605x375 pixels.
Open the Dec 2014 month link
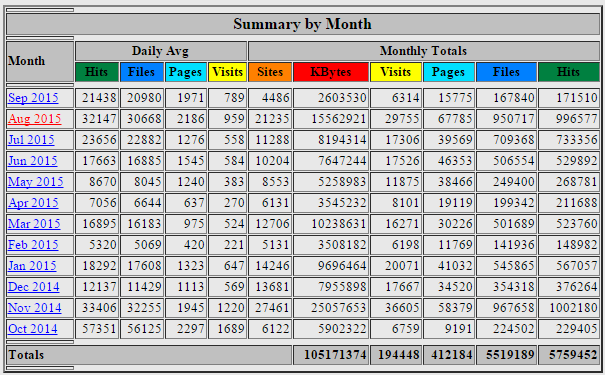click(x=34, y=287)
